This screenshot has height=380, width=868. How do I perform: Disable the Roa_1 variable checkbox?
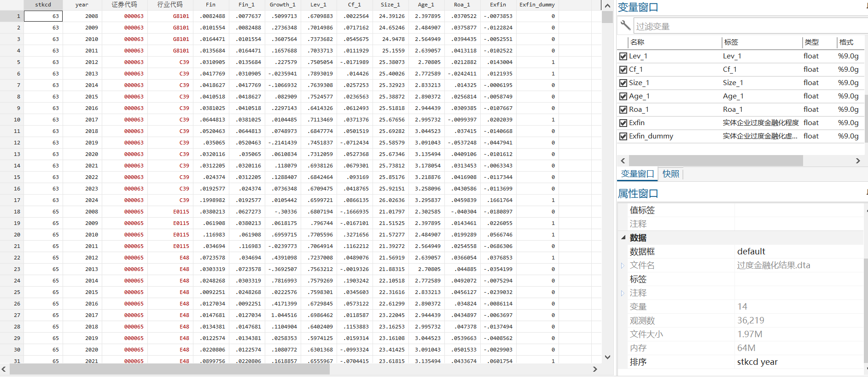pos(623,109)
